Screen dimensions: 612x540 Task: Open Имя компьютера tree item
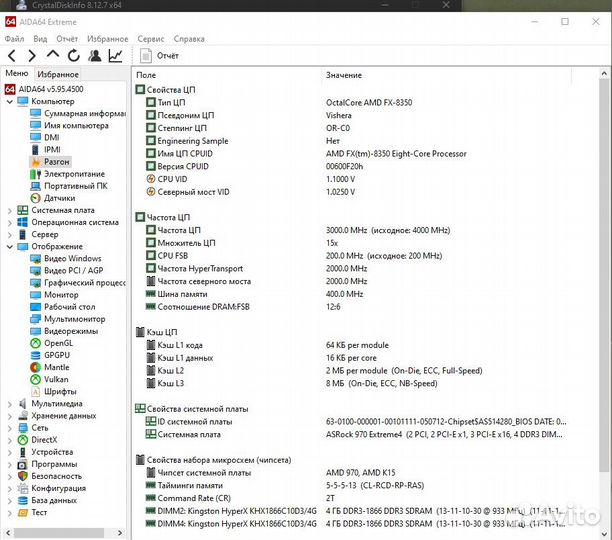(x=69, y=125)
